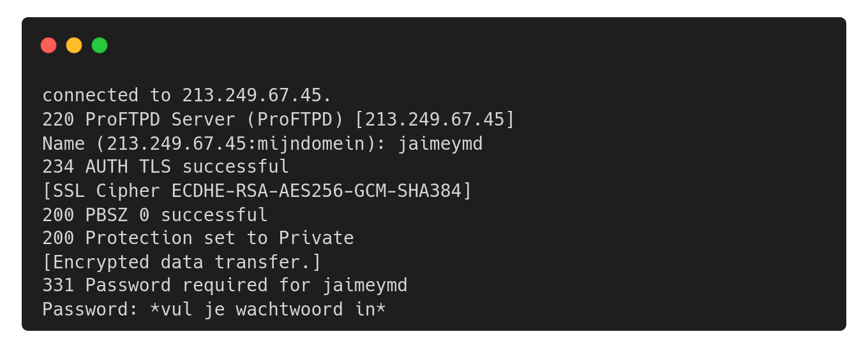Click the '234 AUTH TLS successful' line

pyautogui.click(x=165, y=167)
